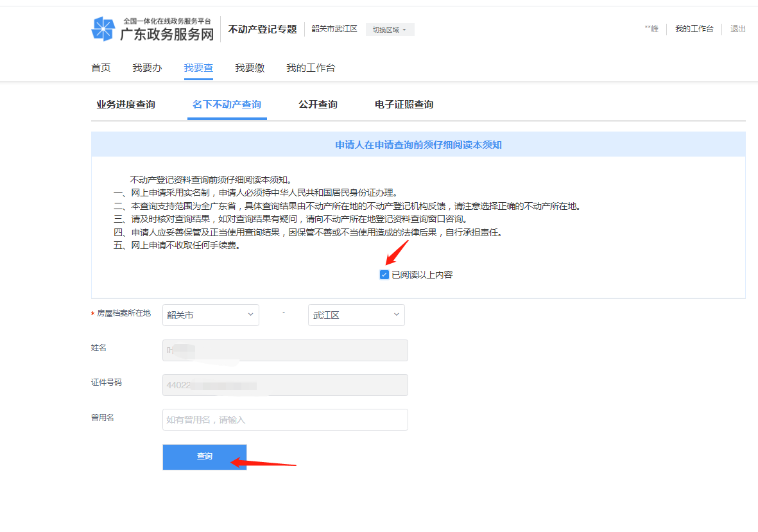Select the 名下不动产查询 tab
The height and width of the screenshot is (532, 758).
tap(227, 105)
